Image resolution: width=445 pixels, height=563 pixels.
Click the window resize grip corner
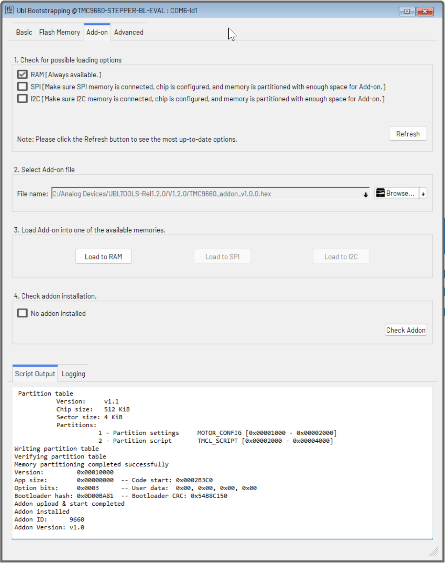[x=434, y=551]
